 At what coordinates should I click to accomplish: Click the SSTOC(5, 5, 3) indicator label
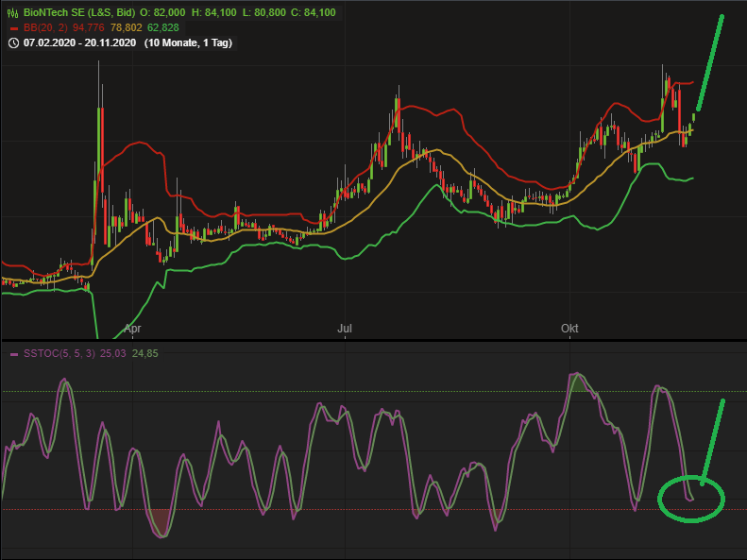[59, 353]
